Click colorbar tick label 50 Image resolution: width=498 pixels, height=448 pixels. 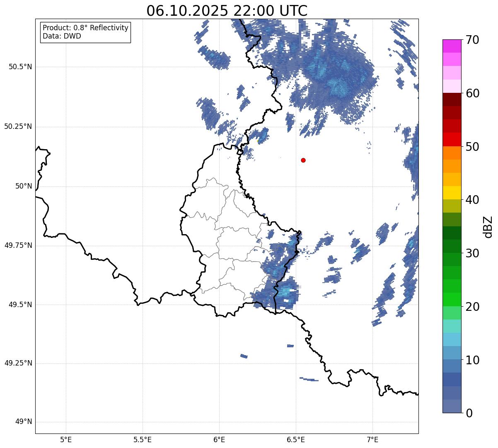click(472, 147)
